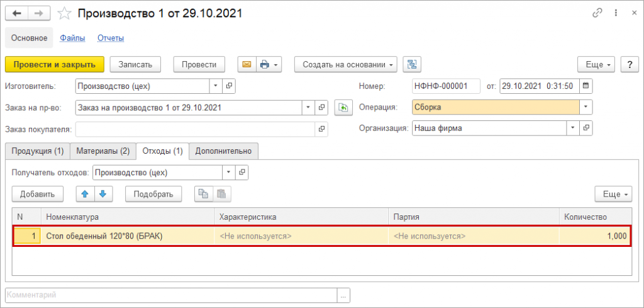This screenshot has height=308, width=644.
Task: Click the calendar icon for date
Action: [586, 86]
